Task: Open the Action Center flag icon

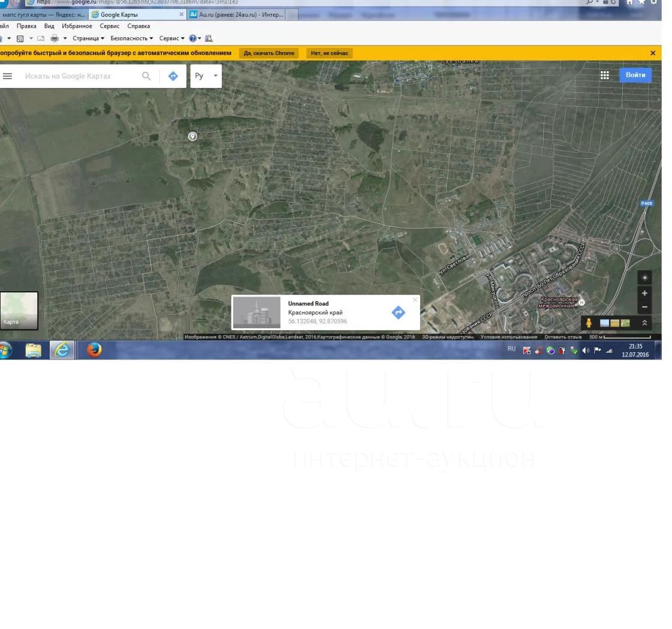Action: tap(598, 350)
